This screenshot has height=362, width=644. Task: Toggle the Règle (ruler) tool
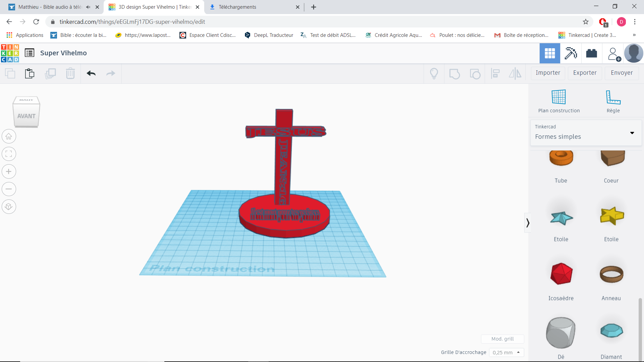[613, 100]
